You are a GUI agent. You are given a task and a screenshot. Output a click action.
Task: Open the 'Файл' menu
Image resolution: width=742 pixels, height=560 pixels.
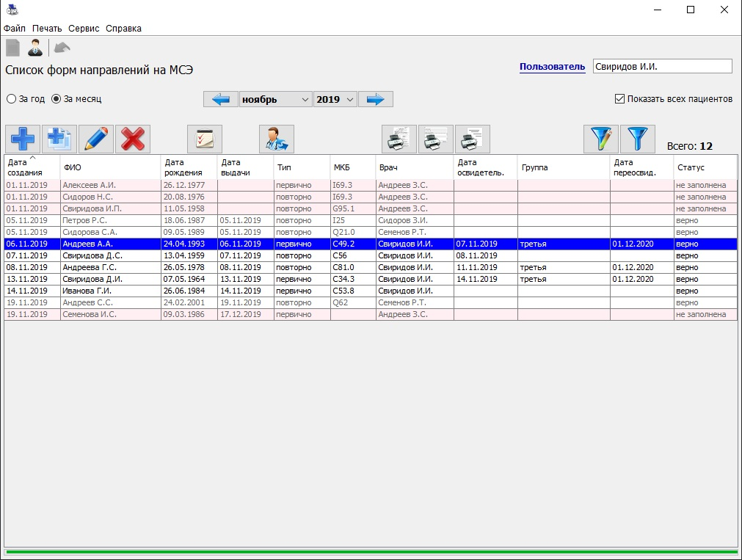point(15,29)
